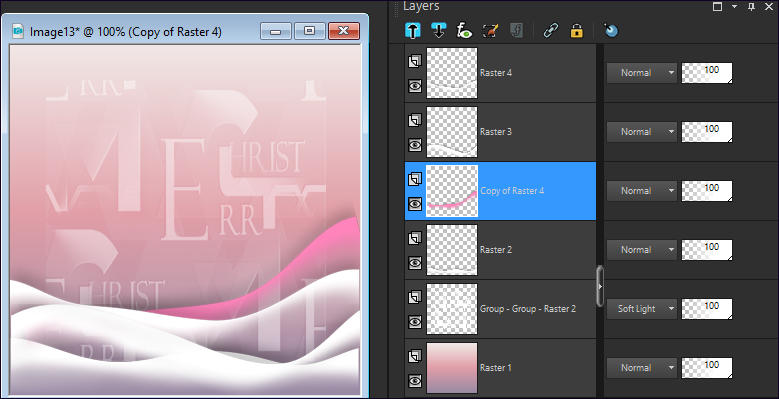Open blend mode dropdown for Copy of Raster 4
This screenshot has width=779, height=399.
click(x=641, y=191)
